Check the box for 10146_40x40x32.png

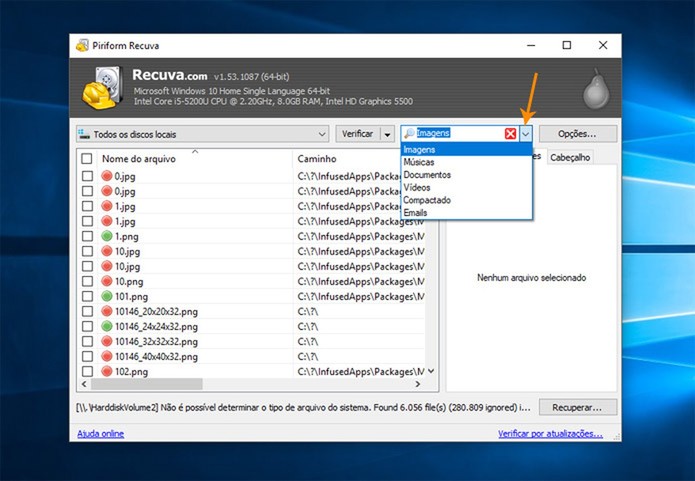pos(87,356)
